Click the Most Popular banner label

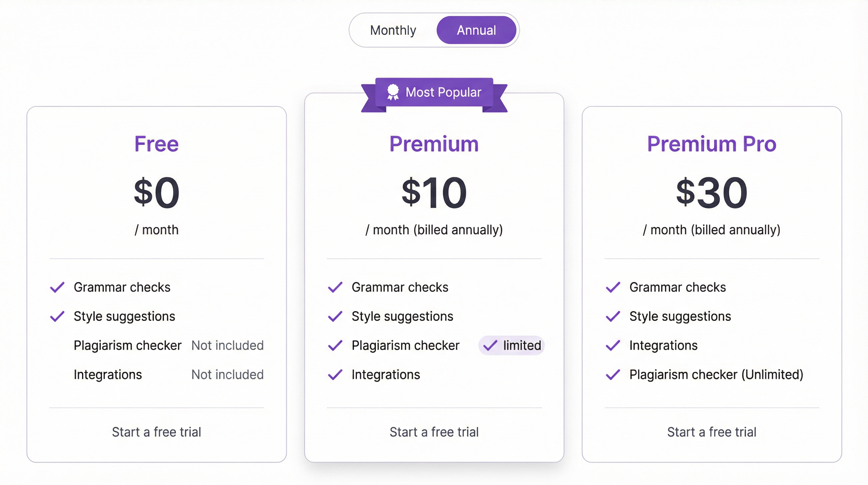click(443, 92)
